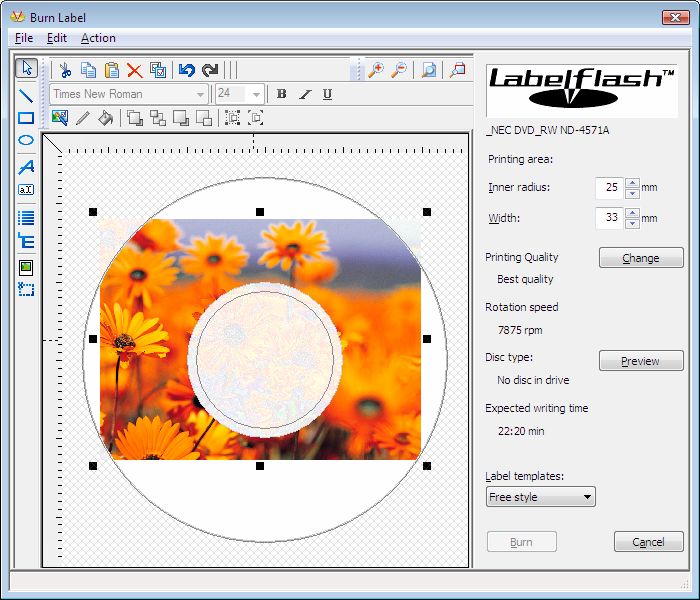Undo the last action
This screenshot has width=700, height=600.
187,70
